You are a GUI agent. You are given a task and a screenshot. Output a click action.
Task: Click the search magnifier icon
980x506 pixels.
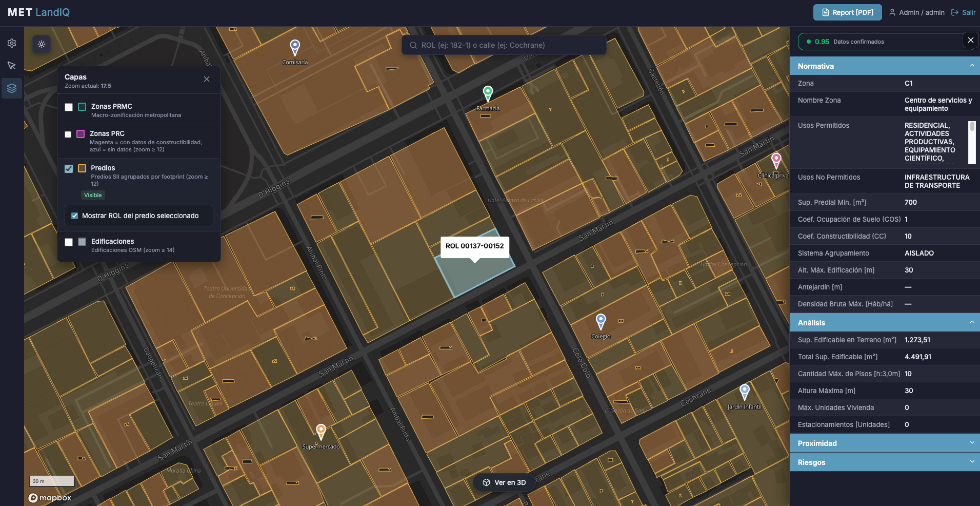click(x=413, y=45)
